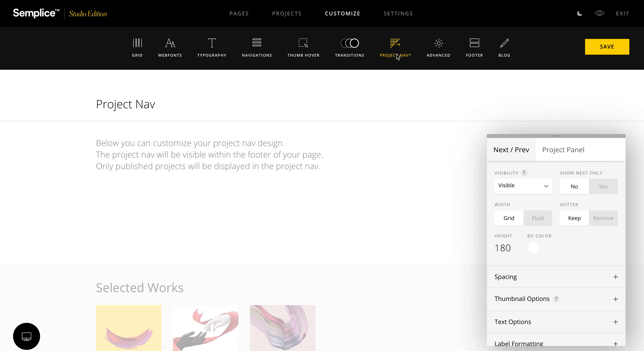This screenshot has height=351, width=644.
Task: Select Keep gutter option
Action: (x=574, y=218)
